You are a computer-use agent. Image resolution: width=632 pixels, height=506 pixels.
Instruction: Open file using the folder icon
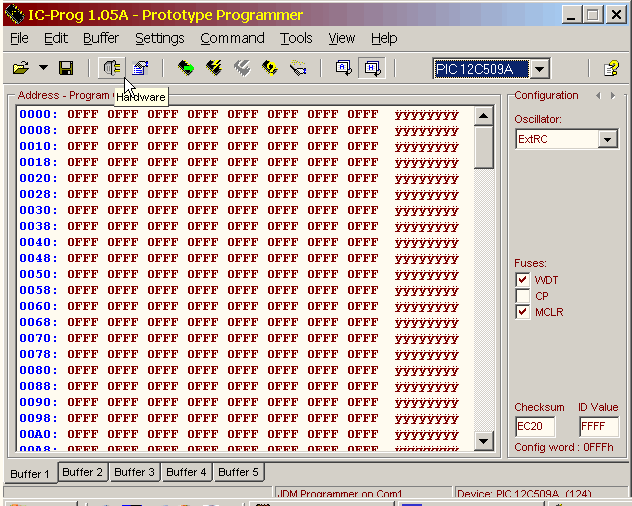coord(21,68)
